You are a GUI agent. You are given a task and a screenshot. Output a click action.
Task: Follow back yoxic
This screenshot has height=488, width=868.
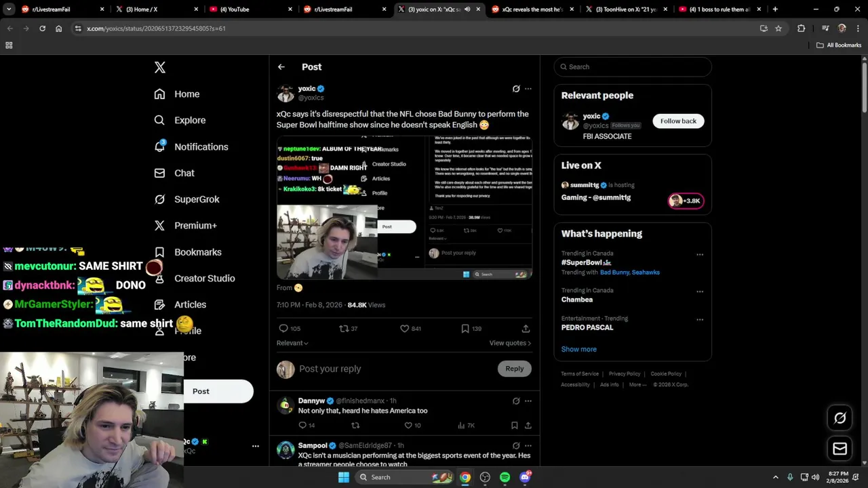coord(678,121)
